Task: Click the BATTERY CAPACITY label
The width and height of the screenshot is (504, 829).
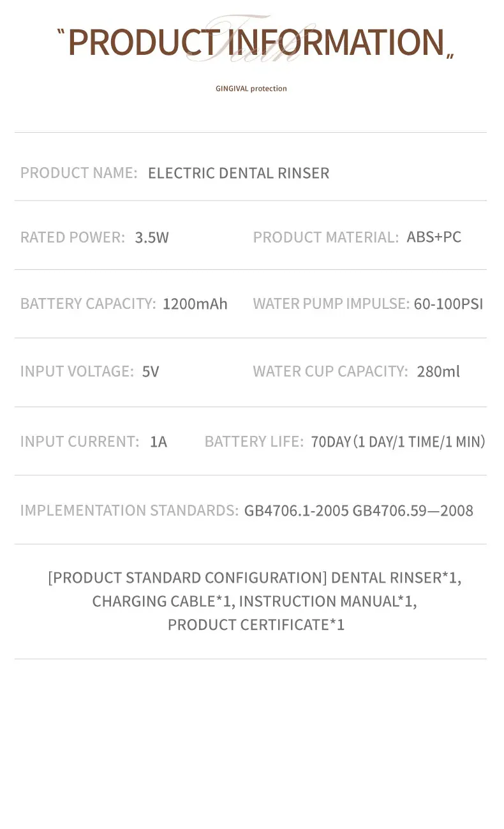Action: (x=88, y=304)
